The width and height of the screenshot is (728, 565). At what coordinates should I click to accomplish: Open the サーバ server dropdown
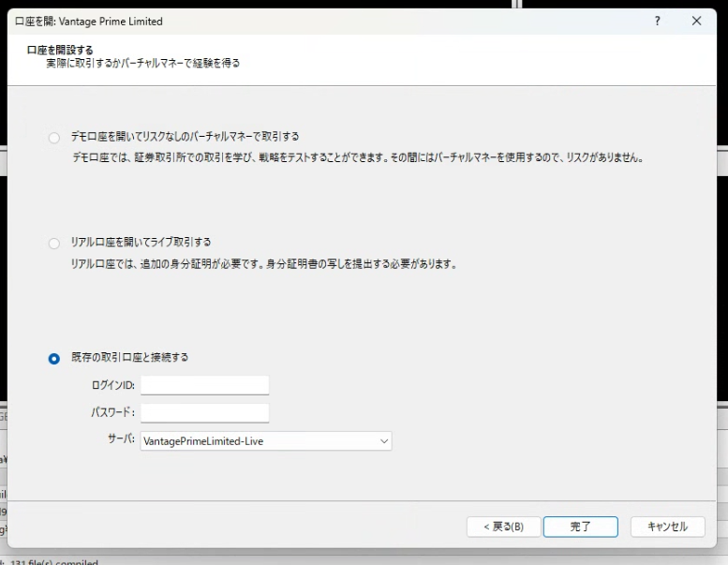coord(266,441)
